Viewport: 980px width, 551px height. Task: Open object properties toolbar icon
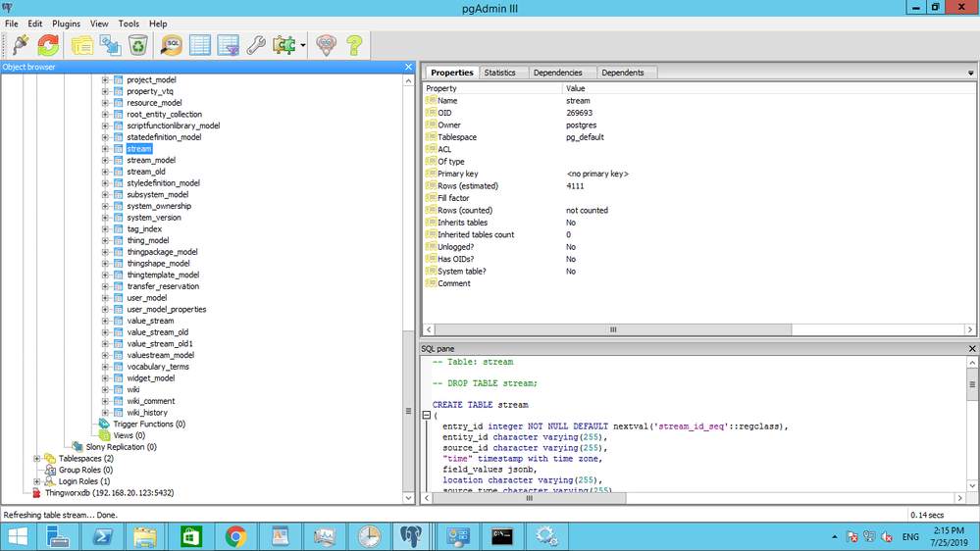tap(81, 45)
